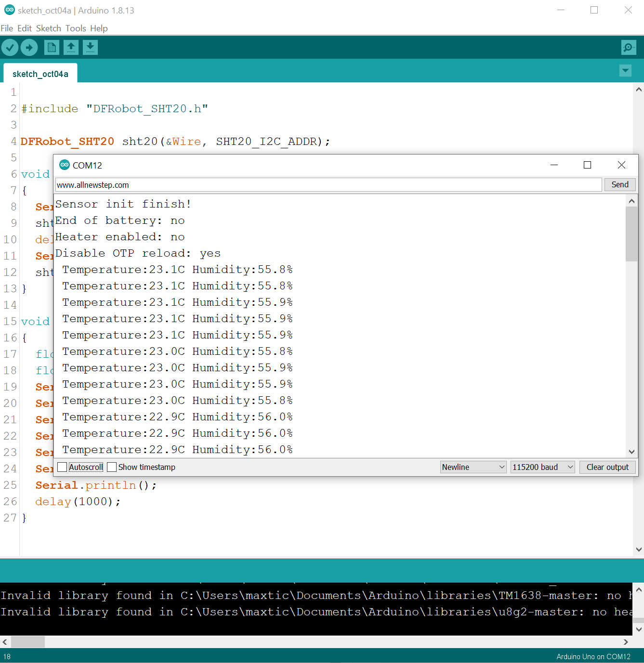
Task: Click the Upload arrow icon
Action: click(29, 47)
